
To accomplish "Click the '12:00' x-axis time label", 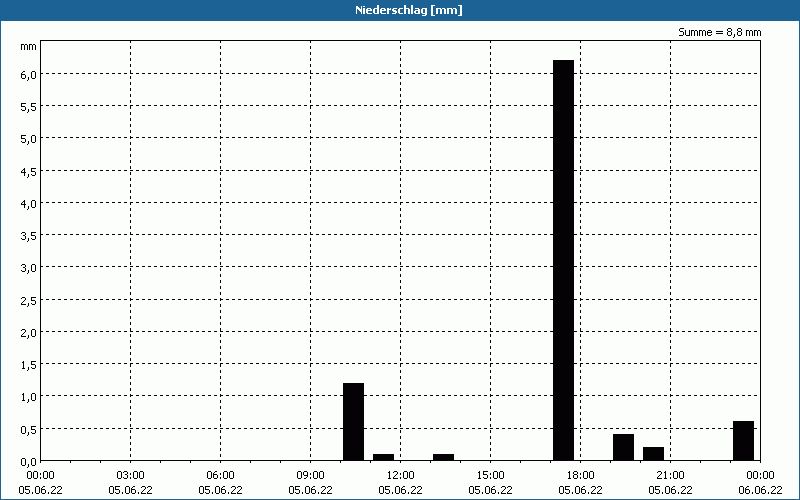I will 401,476.
